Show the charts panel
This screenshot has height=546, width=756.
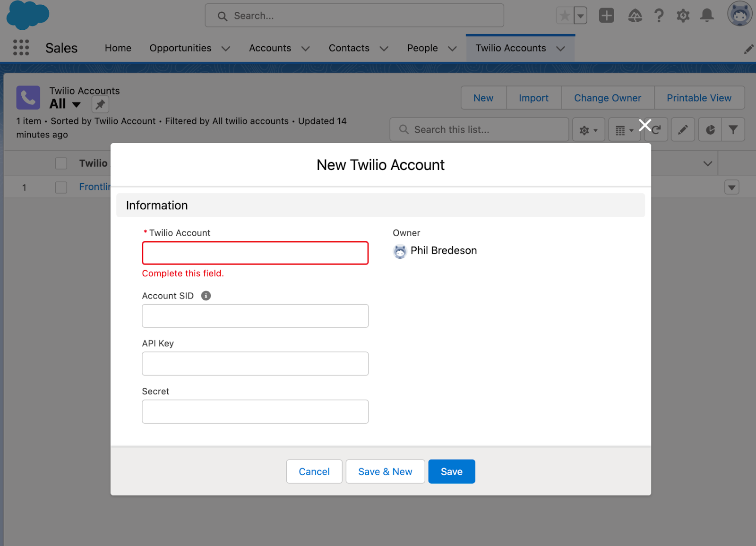[x=710, y=129]
